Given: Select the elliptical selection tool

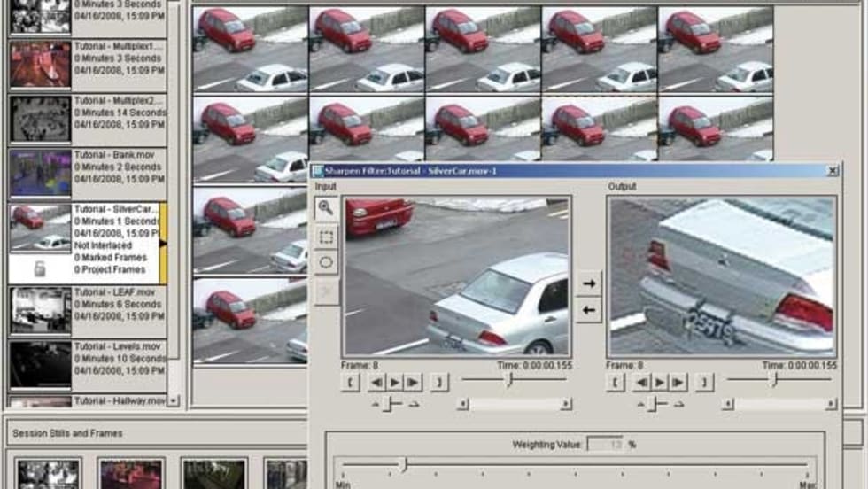Looking at the screenshot, I should [x=326, y=263].
